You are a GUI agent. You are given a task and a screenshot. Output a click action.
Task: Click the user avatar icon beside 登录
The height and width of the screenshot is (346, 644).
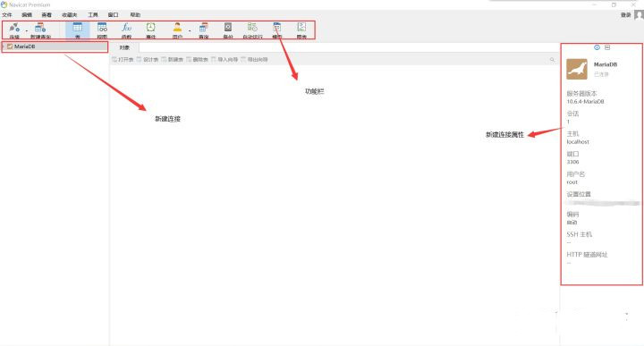pyautogui.click(x=639, y=15)
